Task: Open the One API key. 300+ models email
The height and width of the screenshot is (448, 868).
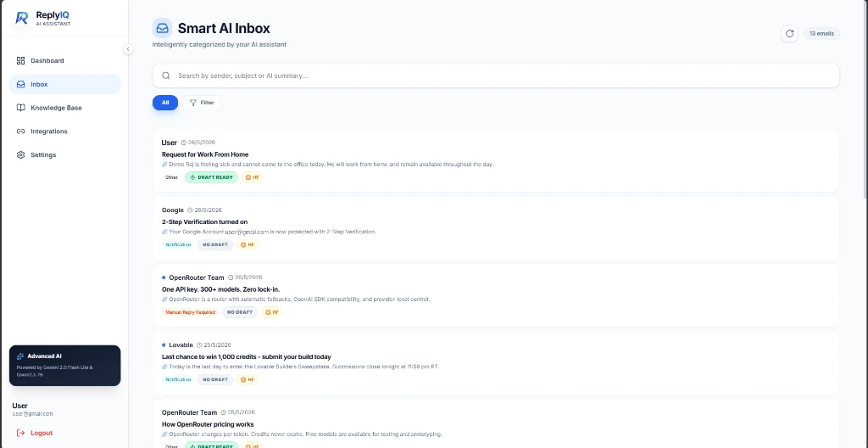Action: click(496, 295)
